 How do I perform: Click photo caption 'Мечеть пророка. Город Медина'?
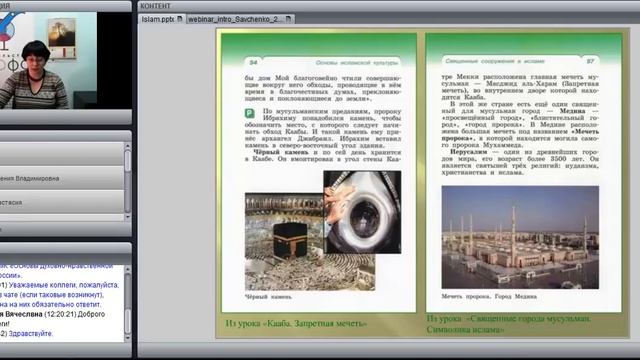[489, 296]
